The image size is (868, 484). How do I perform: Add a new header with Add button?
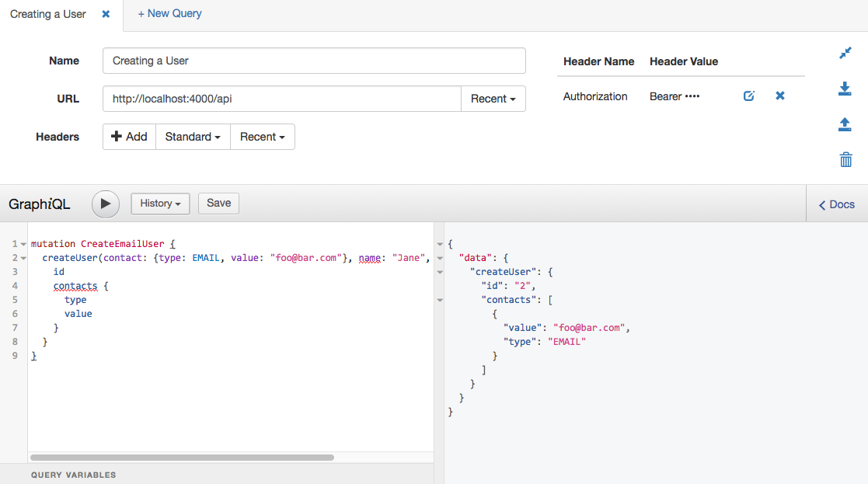129,137
